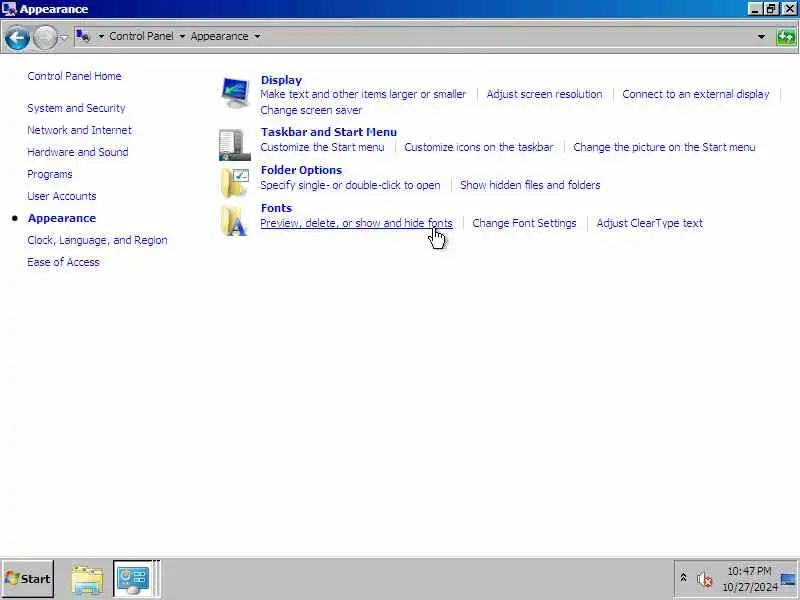800x600 pixels.
Task: Open Ease of Access category
Action: click(x=63, y=262)
